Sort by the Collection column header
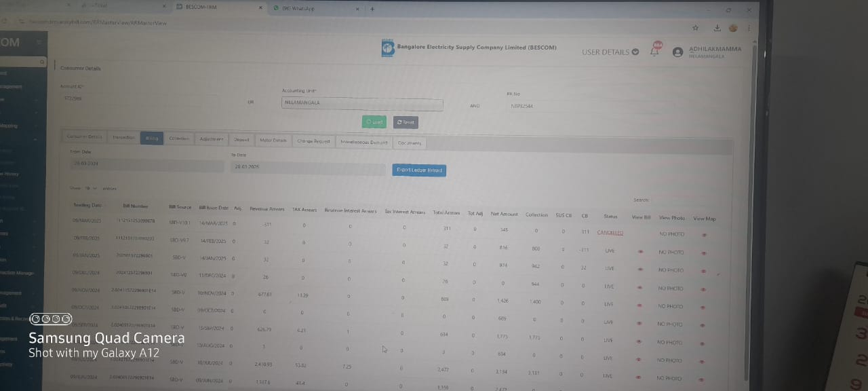 (536, 215)
